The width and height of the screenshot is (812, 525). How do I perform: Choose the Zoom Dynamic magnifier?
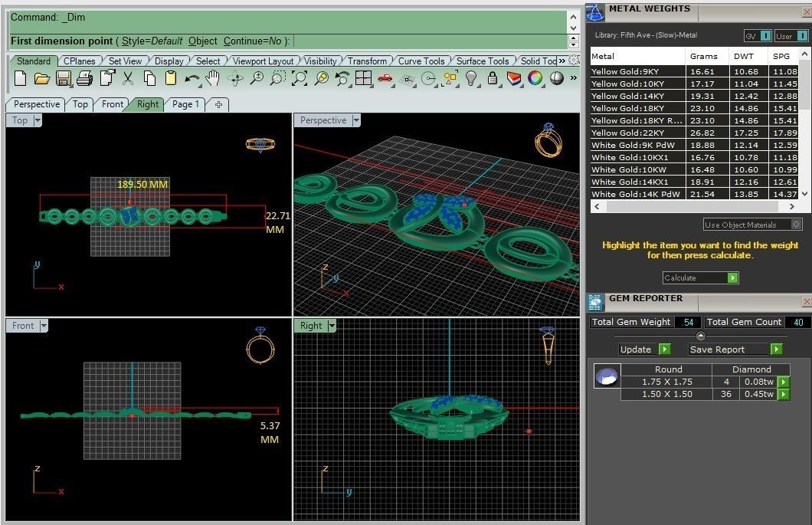coord(257,78)
